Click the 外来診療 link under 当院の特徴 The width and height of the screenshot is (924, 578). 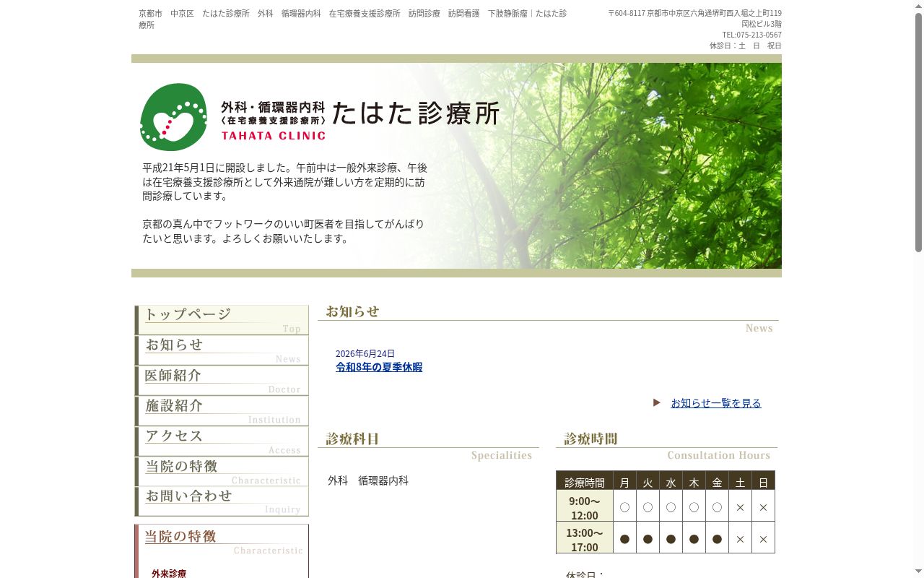coord(169,574)
